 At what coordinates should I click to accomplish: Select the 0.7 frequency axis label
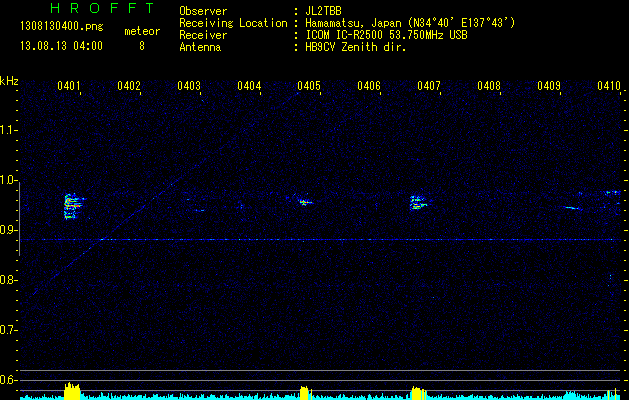click(x=9, y=330)
